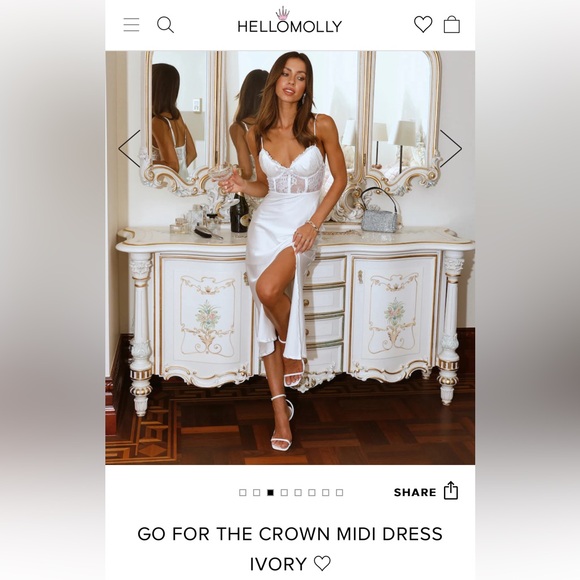
Task: Show next product image arrow
Action: pos(451,148)
